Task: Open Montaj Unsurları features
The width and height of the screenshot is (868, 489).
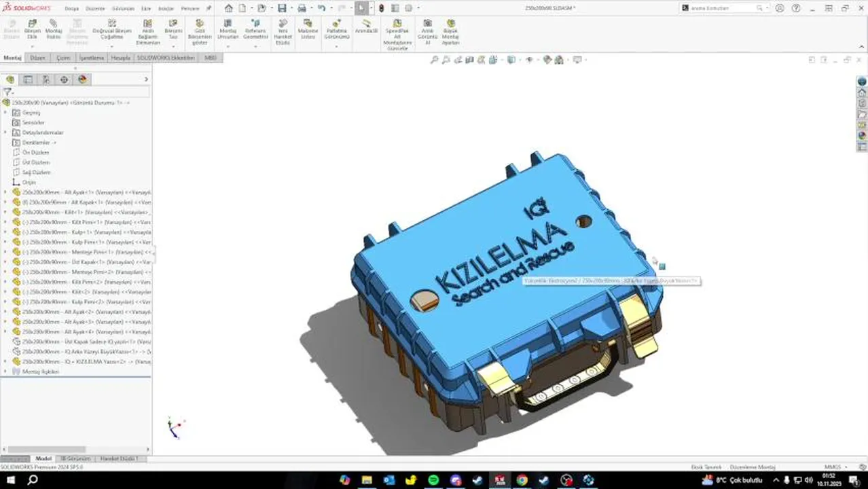Action: point(228,29)
